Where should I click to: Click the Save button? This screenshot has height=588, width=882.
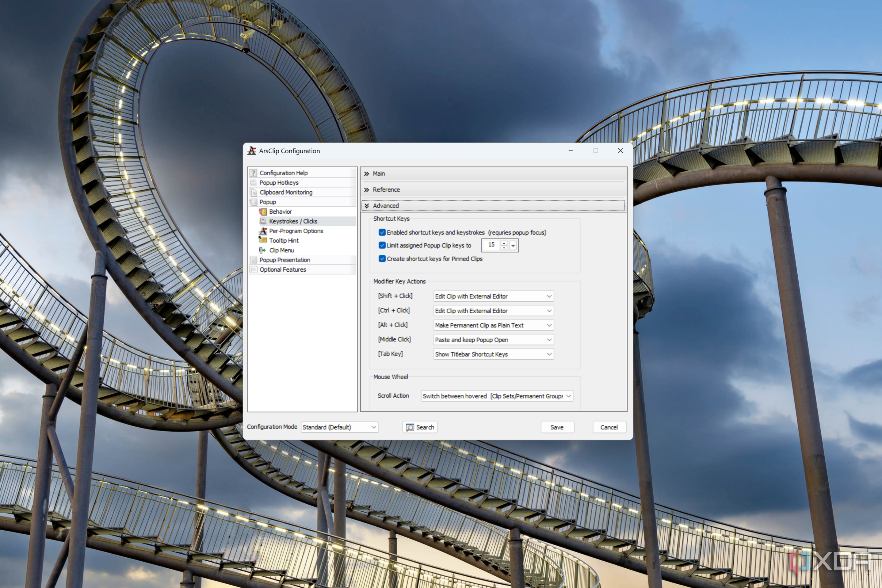tap(557, 427)
